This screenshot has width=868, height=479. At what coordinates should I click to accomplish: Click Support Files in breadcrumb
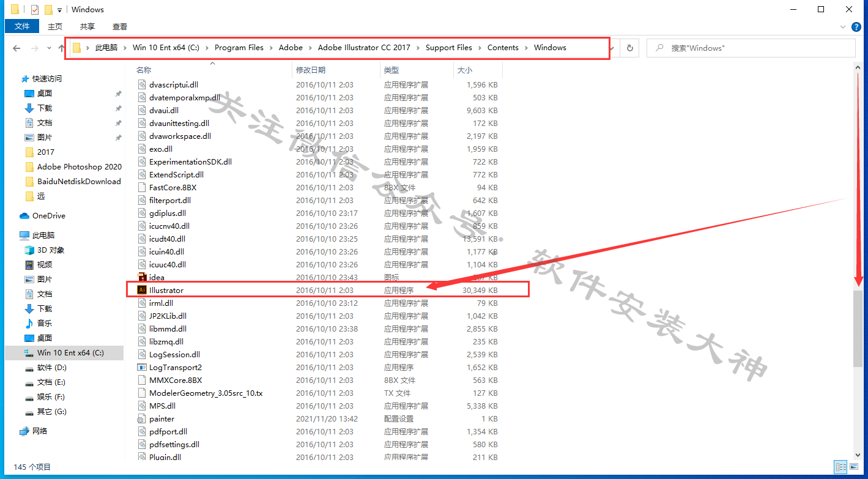[449, 48]
